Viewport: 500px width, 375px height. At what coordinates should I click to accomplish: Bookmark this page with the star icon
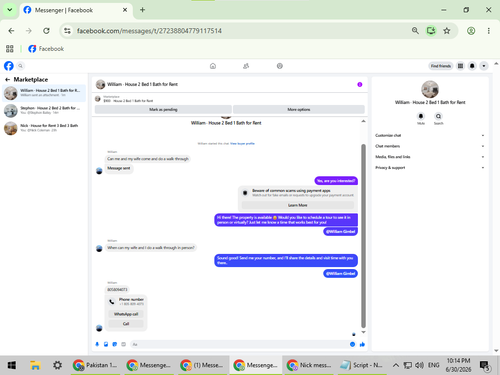click(x=447, y=31)
